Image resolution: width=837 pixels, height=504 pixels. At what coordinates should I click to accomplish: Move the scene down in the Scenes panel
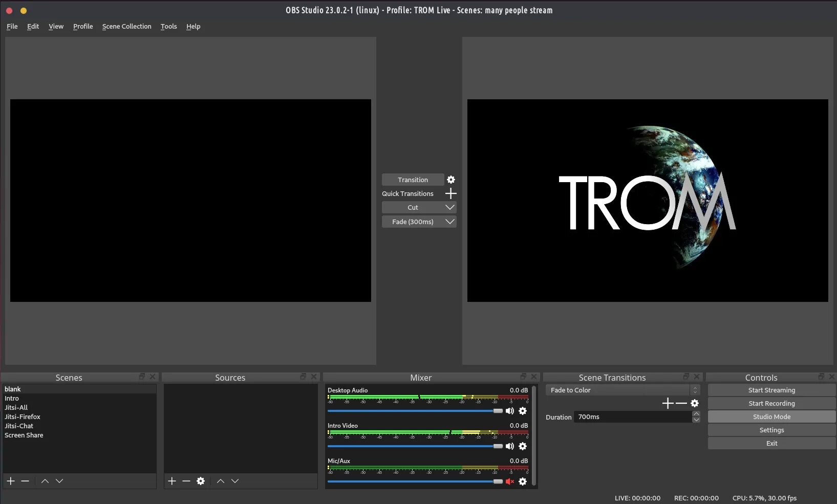(x=59, y=481)
